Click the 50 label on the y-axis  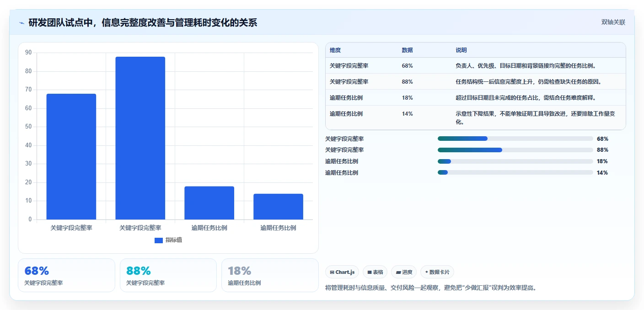coord(28,127)
